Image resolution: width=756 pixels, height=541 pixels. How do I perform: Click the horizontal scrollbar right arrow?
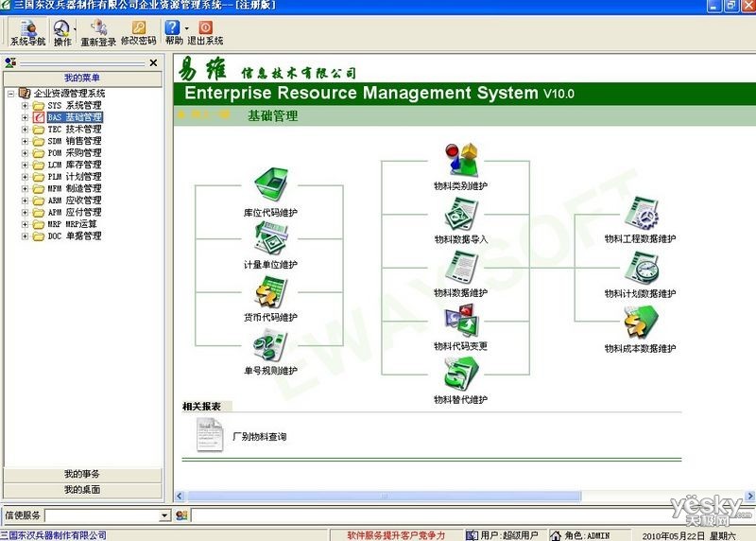[749, 496]
